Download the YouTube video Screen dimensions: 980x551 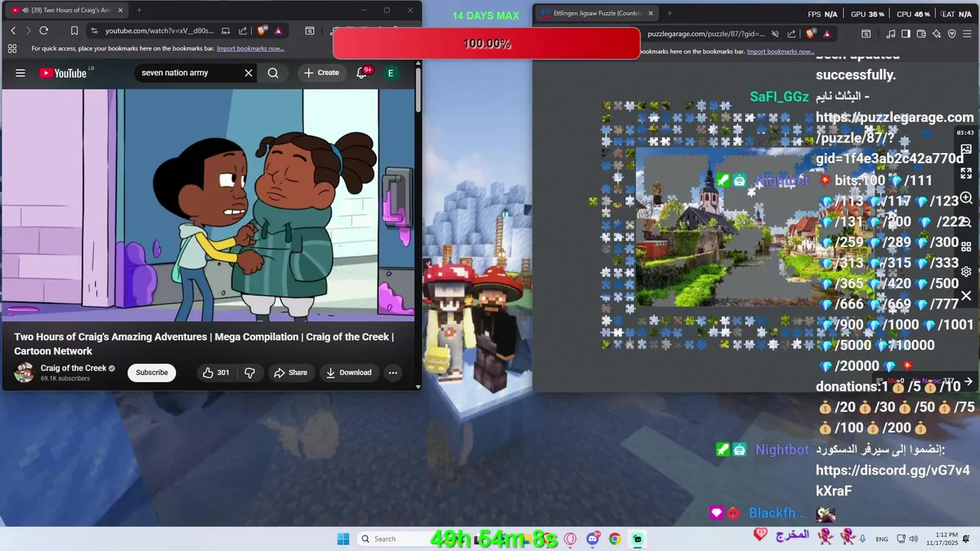click(348, 373)
